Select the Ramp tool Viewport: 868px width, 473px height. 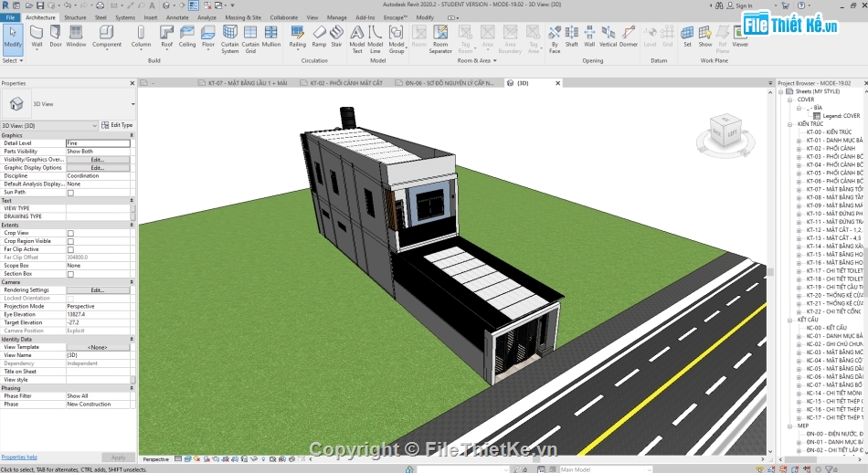(x=319, y=37)
